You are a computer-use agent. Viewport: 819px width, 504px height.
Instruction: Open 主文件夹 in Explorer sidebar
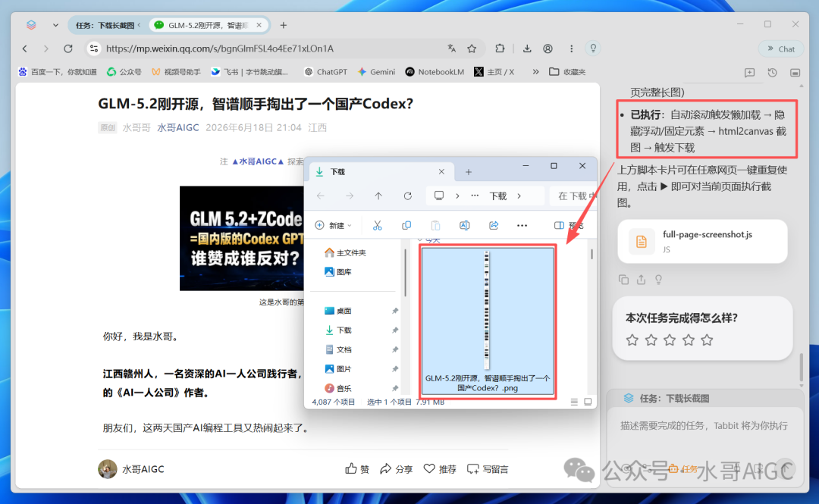[x=345, y=253]
